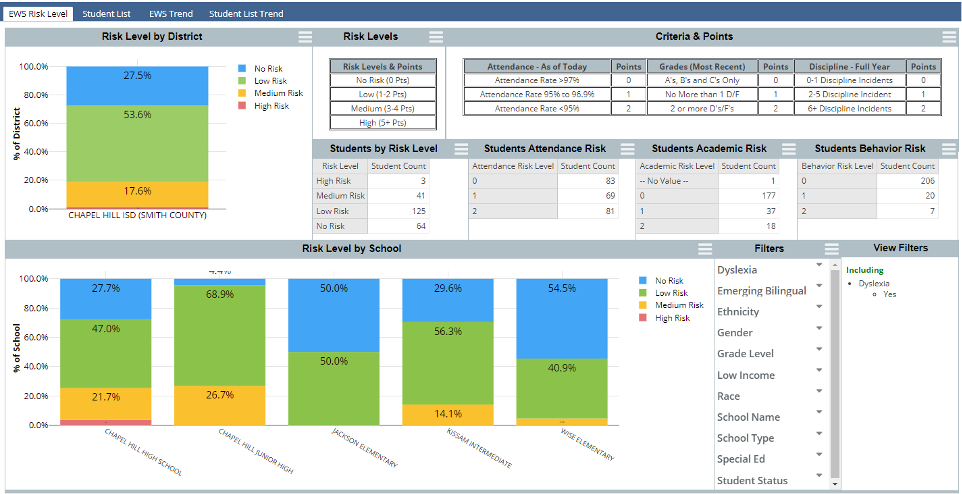Screen dimensions: 962x494
Task: Select Wise Elementary 54.5% No Risk segment
Action: pyautogui.click(x=562, y=318)
